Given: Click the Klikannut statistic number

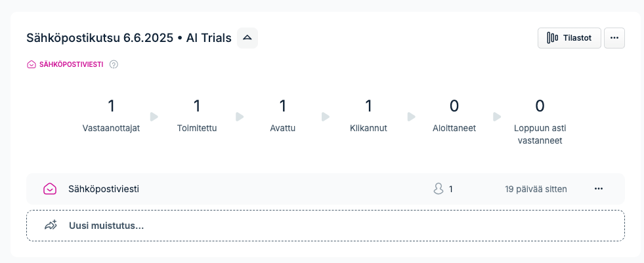Looking at the screenshot, I should (x=368, y=106).
